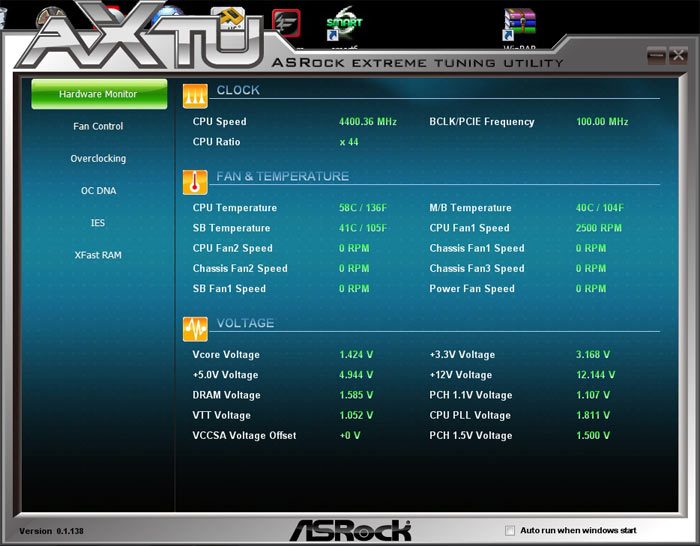The image size is (700, 546).
Task: Click the ASRock logo at the bottom
Action: [350, 529]
